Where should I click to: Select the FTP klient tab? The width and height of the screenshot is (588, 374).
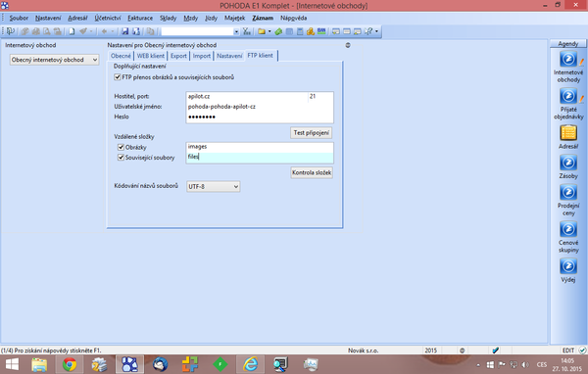[261, 56]
